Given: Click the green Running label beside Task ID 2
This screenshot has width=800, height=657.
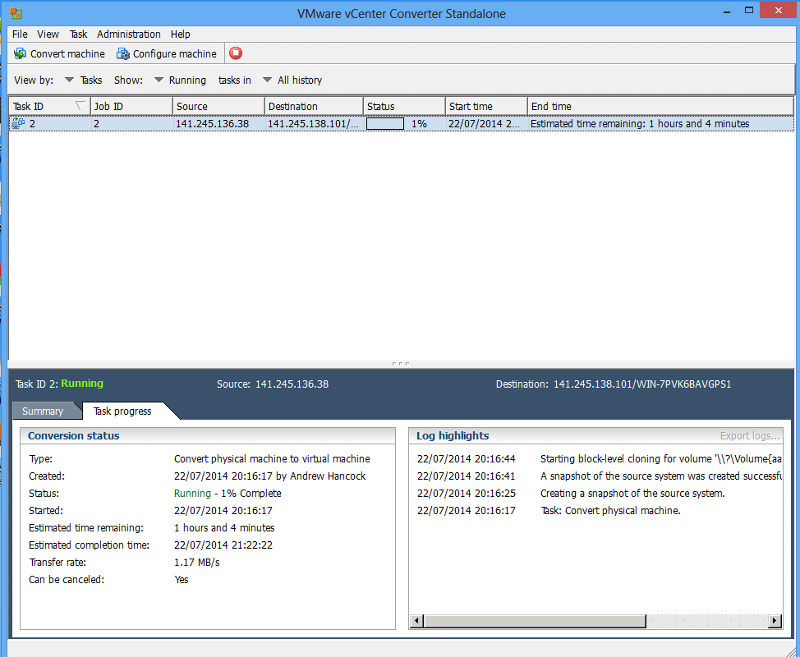Looking at the screenshot, I should (82, 383).
